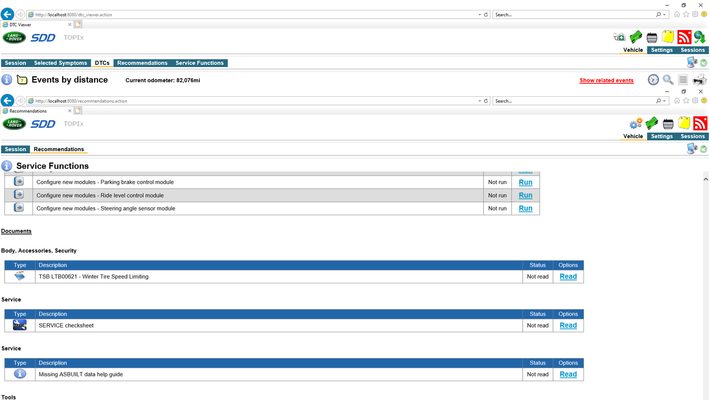Open the yellow notepad in DTC Viewer window
Image resolution: width=710 pixels, height=400 pixels.
point(668,37)
